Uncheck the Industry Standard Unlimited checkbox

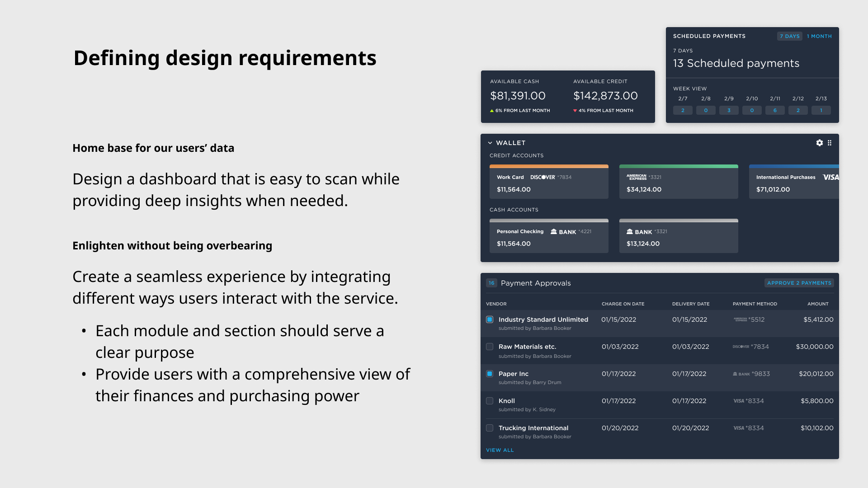pyautogui.click(x=490, y=319)
